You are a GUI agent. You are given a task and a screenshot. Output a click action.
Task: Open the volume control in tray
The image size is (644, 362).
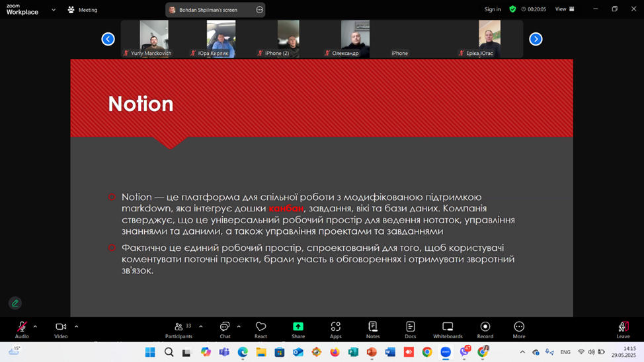pos(591,351)
